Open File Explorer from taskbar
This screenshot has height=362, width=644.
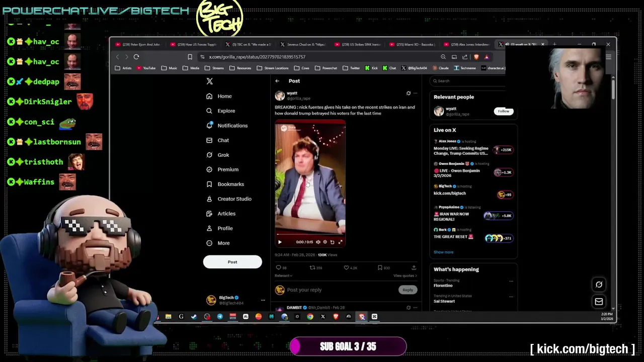click(x=168, y=317)
